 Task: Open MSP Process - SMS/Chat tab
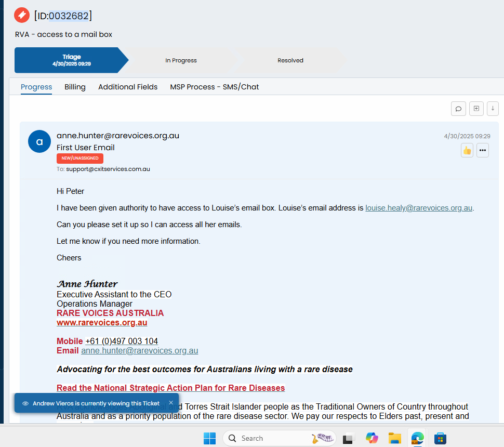click(x=215, y=87)
